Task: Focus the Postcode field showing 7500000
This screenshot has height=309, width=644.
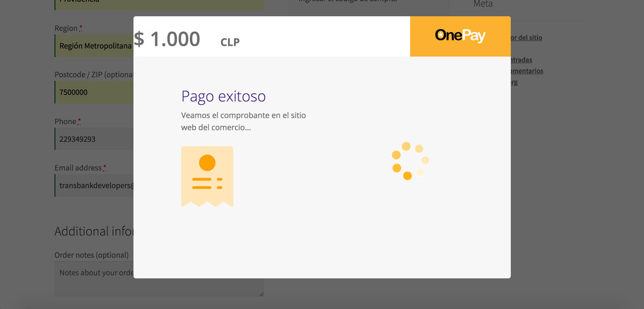Action: coord(94,92)
